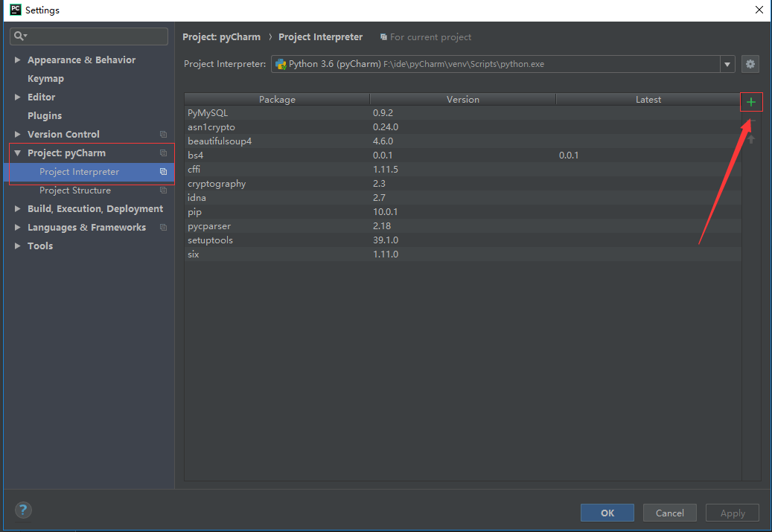This screenshot has height=532, width=772.
Task: Sort by the Package column header
Action: pyautogui.click(x=277, y=100)
